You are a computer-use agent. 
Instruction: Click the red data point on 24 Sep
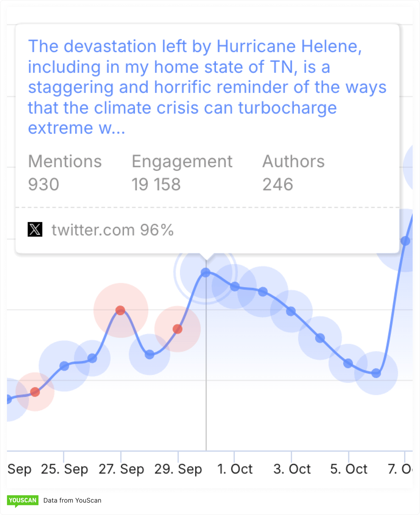pyautogui.click(x=35, y=392)
